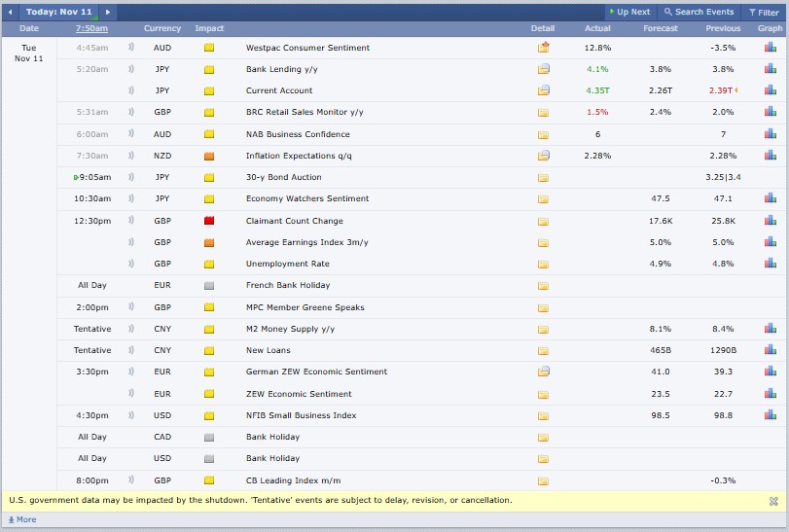This screenshot has width=789, height=532.
Task: Click the 7:50am time link
Action: click(92, 29)
